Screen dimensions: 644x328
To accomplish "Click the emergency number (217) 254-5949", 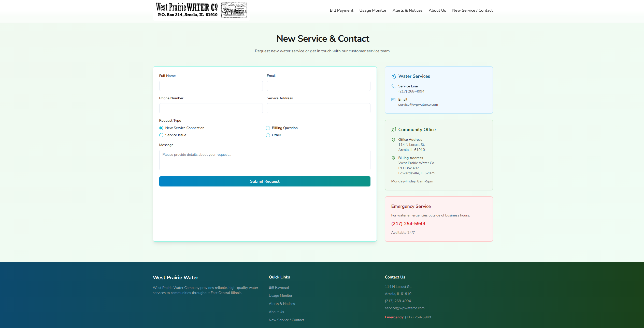I will coord(408,224).
